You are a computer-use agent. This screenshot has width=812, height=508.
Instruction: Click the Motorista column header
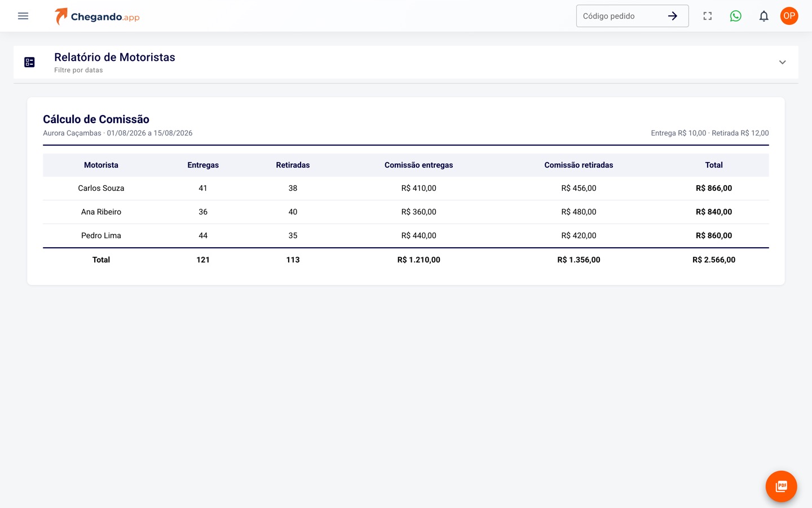pos(101,165)
